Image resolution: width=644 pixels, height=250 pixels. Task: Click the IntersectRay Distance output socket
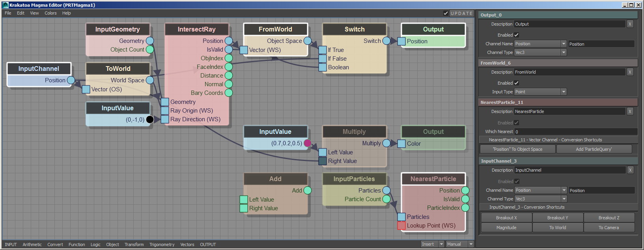pyautogui.click(x=229, y=76)
